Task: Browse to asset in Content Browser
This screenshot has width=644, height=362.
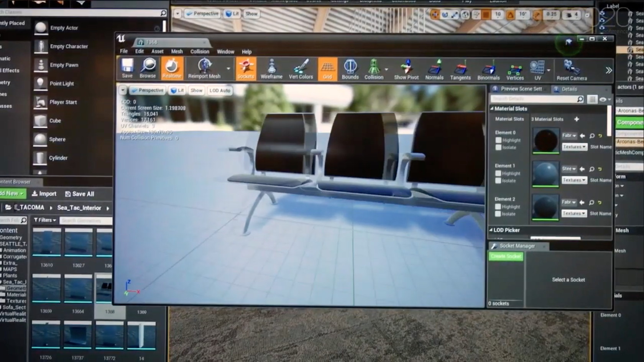Action: click(148, 69)
